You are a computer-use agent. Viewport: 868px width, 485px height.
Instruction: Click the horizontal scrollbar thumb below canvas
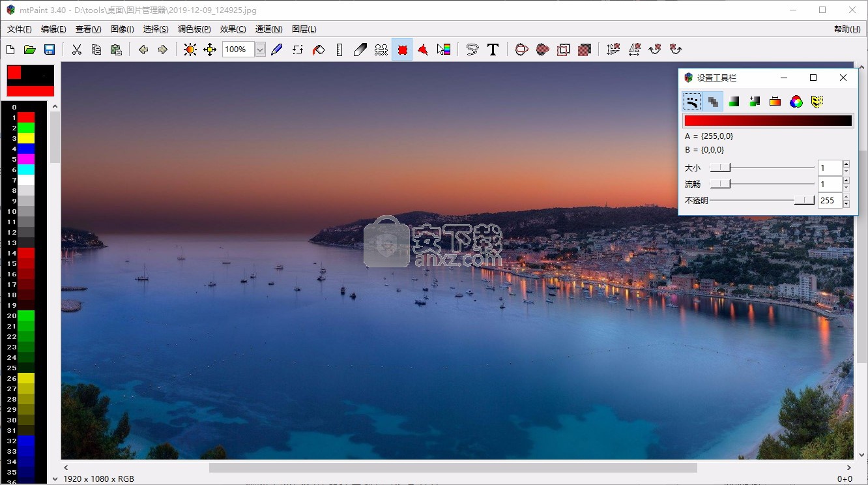[453, 467]
